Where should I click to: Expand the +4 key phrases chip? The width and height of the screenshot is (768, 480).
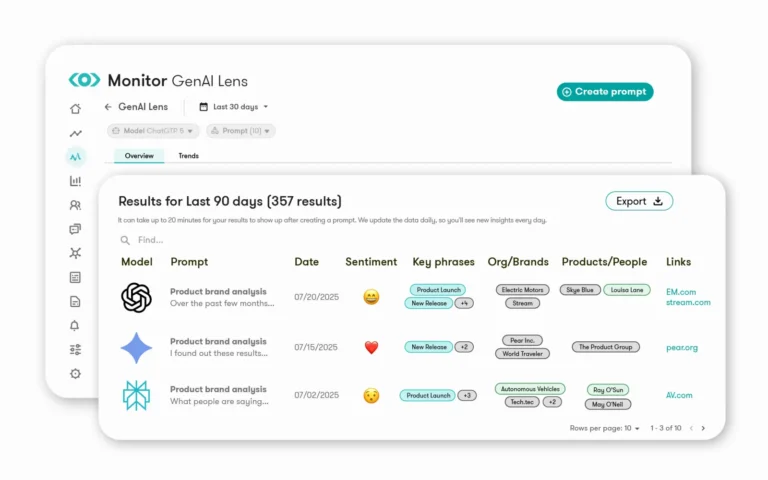pyautogui.click(x=464, y=303)
